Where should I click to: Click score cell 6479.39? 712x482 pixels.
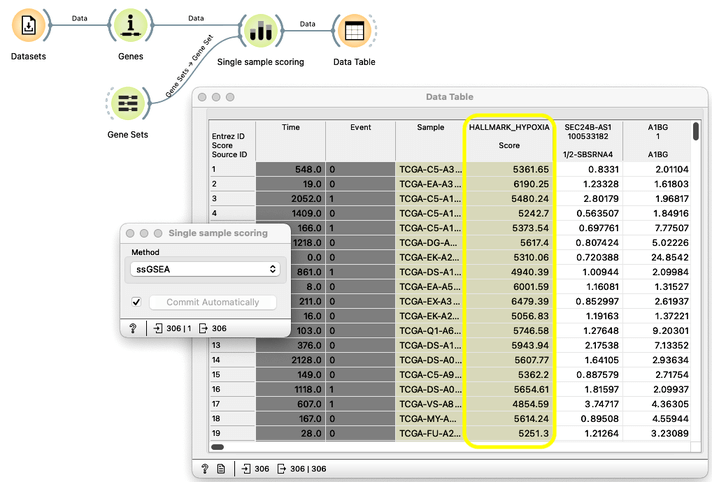point(509,301)
